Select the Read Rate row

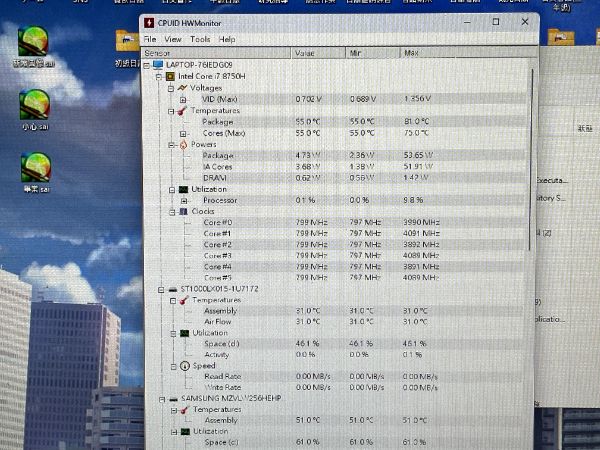tap(364, 377)
